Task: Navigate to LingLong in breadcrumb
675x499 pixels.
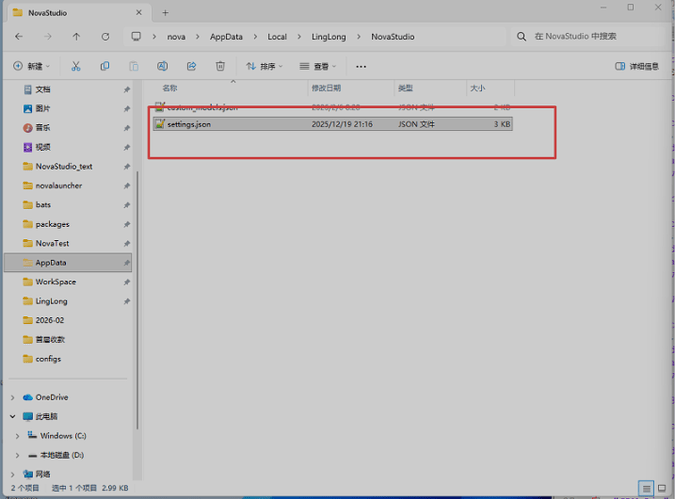Action: (328, 37)
